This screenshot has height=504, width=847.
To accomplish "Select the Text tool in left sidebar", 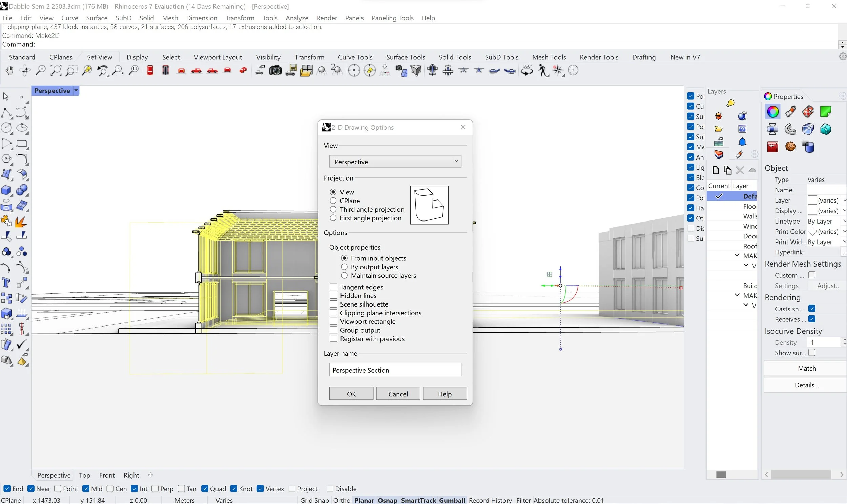I will coord(6,282).
